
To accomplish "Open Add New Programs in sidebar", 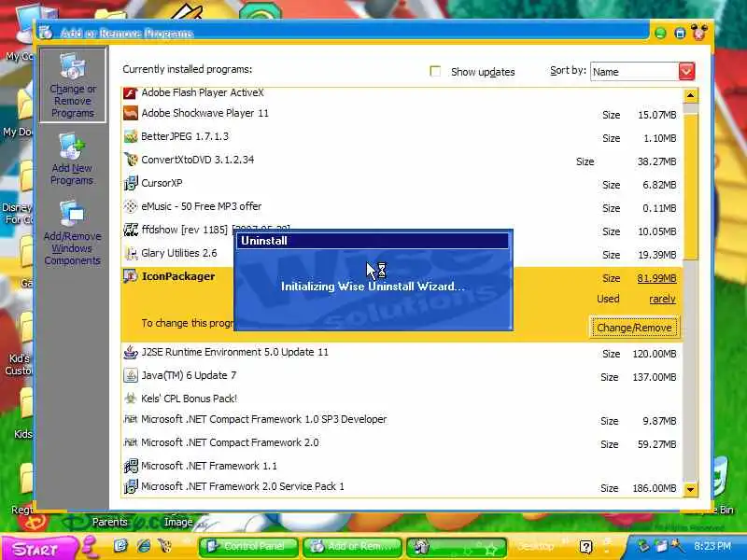I will [73, 160].
